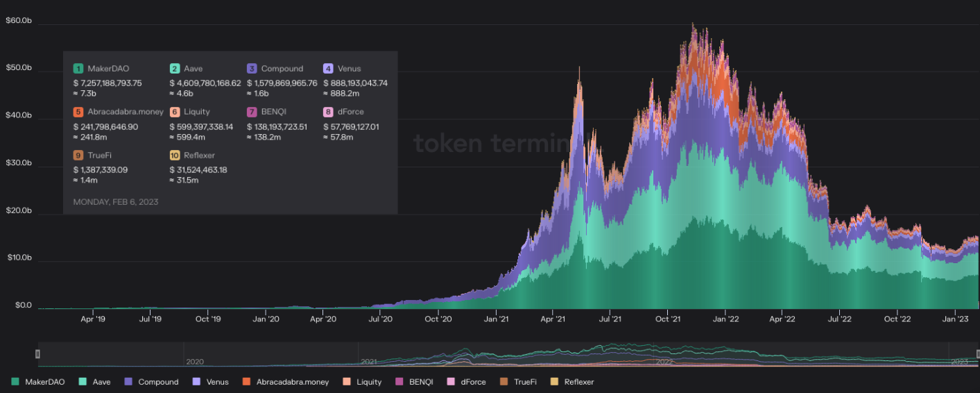The image size is (980, 393).
Task: Click the Apr '19 x-axis label
Action: [x=93, y=319]
